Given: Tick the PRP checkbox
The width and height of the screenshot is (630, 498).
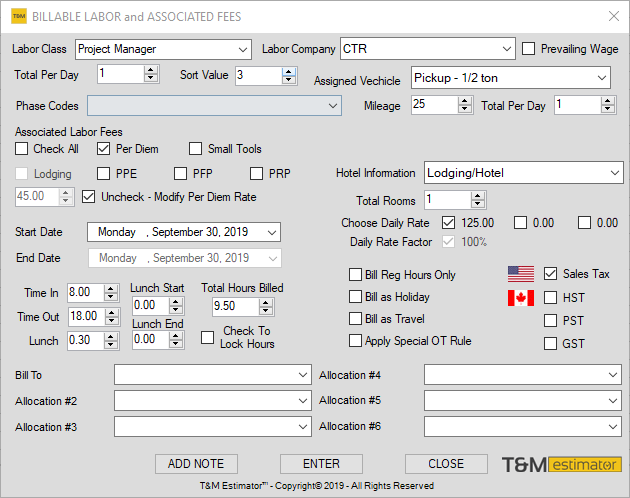Looking at the screenshot, I should click(x=256, y=174).
